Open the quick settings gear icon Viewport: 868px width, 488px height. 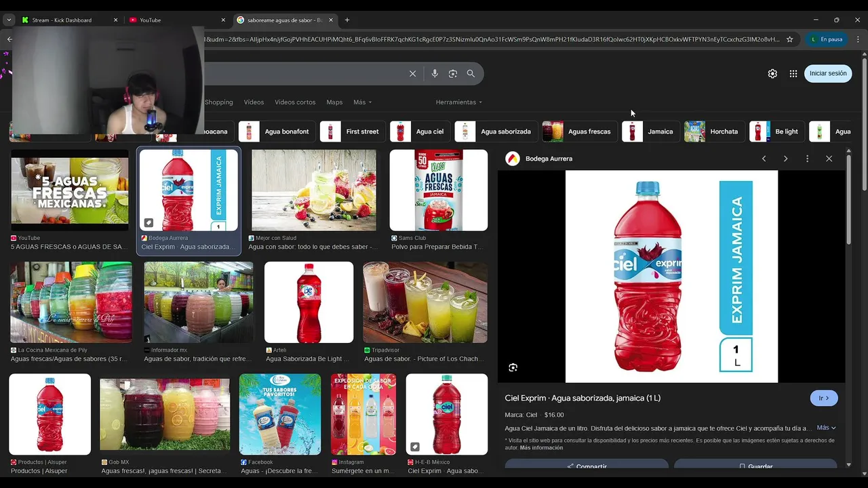pyautogui.click(x=772, y=74)
